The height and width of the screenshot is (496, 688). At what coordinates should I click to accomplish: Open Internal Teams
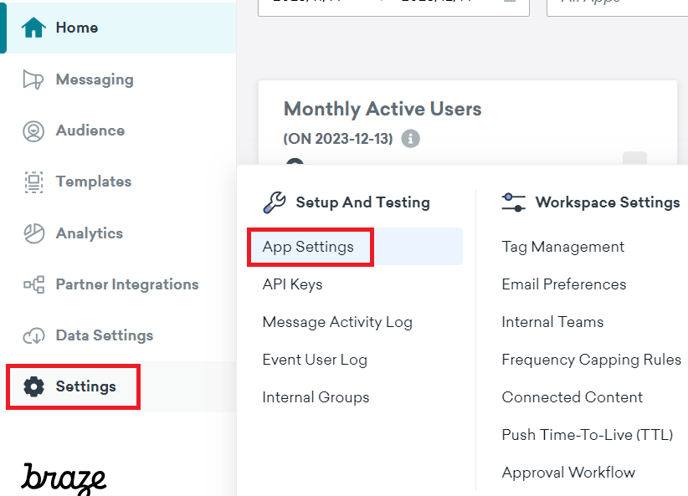(552, 322)
